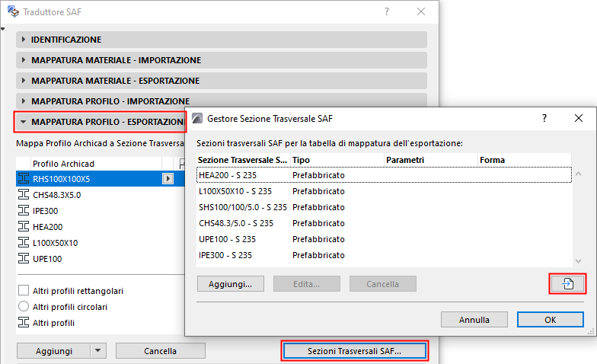Click Annulla to cancel dialog
Screen dimensions: 597x364
point(474,320)
